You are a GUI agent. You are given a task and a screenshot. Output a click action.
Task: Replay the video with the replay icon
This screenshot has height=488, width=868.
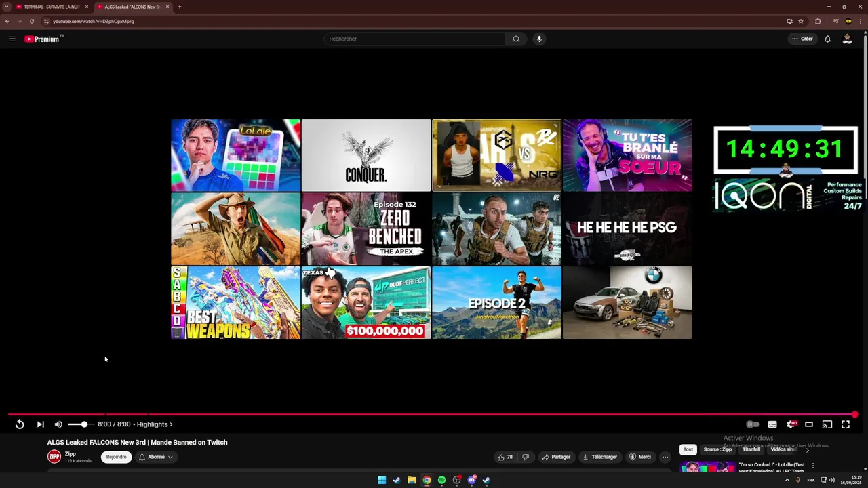tap(20, 424)
